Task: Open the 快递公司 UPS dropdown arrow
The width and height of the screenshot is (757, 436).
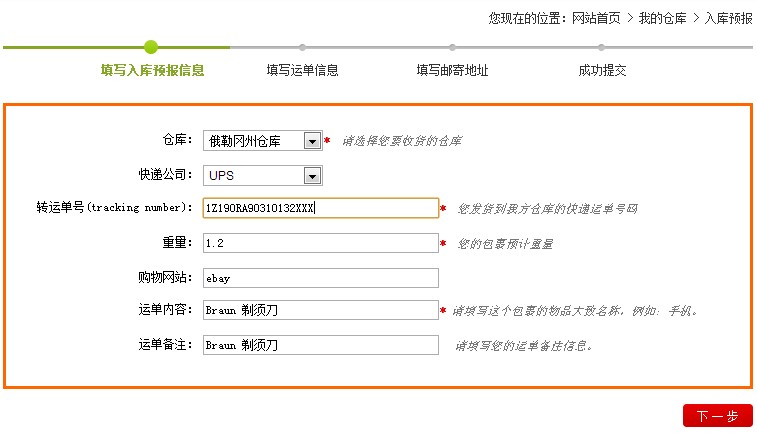Action: [312, 176]
